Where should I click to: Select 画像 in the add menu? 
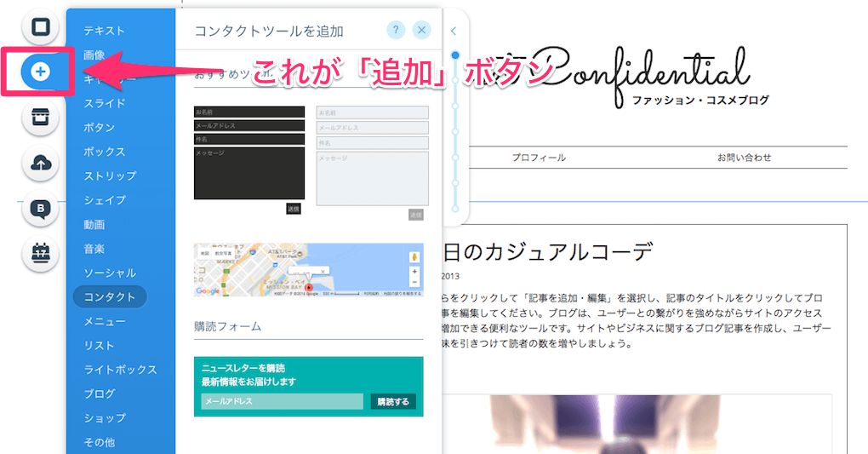tap(94, 55)
